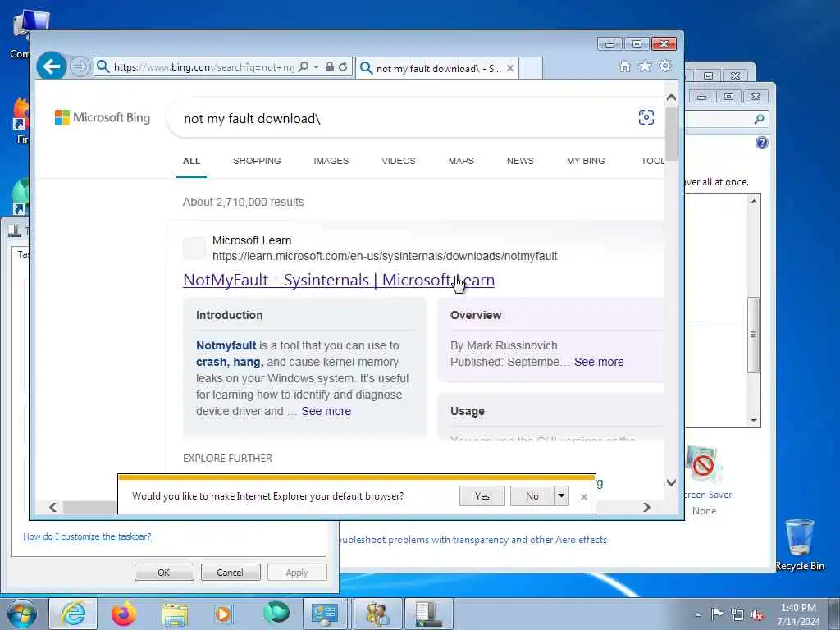The height and width of the screenshot is (630, 840).
Task: Dismiss the default browser notification bar
Action: [x=584, y=496]
